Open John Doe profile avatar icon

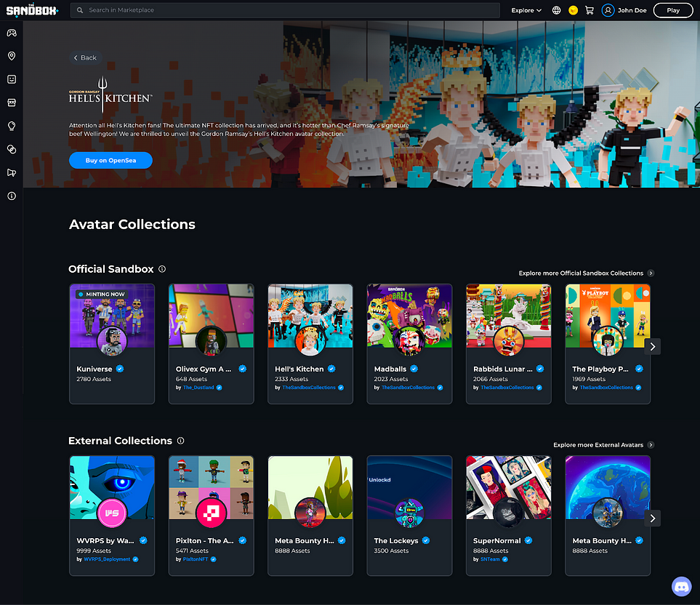pyautogui.click(x=608, y=10)
